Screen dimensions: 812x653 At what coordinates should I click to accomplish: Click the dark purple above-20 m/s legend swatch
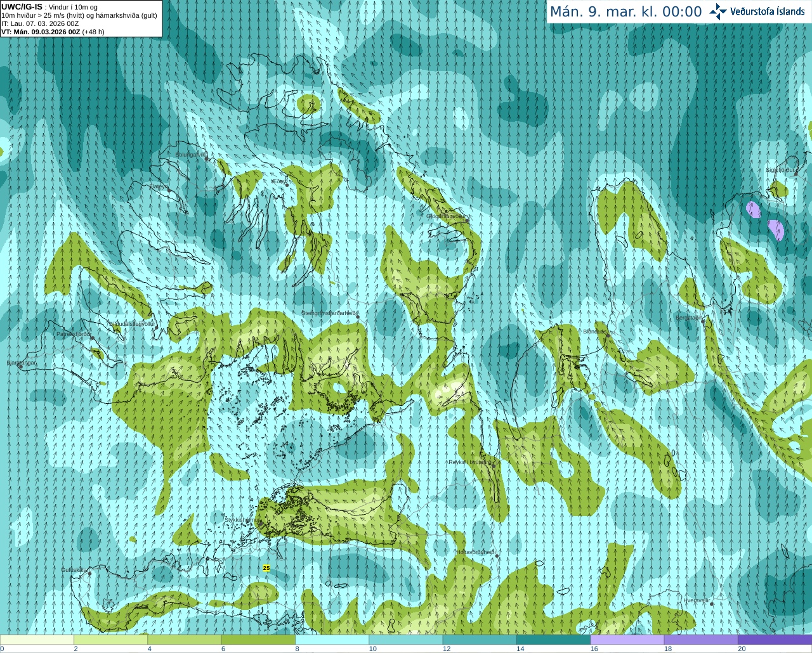pyautogui.click(x=775, y=640)
